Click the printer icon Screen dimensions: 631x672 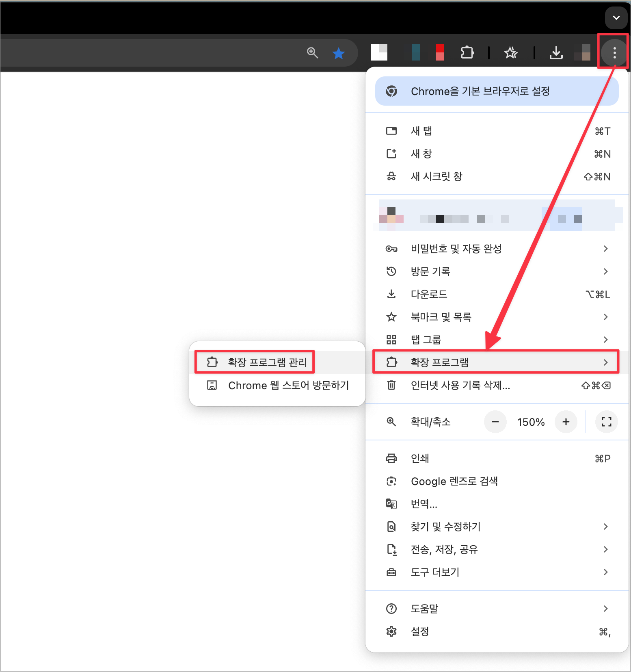(391, 458)
